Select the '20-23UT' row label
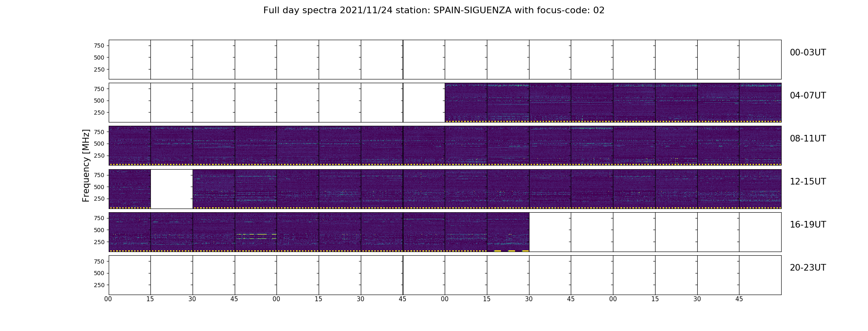 pos(808,268)
